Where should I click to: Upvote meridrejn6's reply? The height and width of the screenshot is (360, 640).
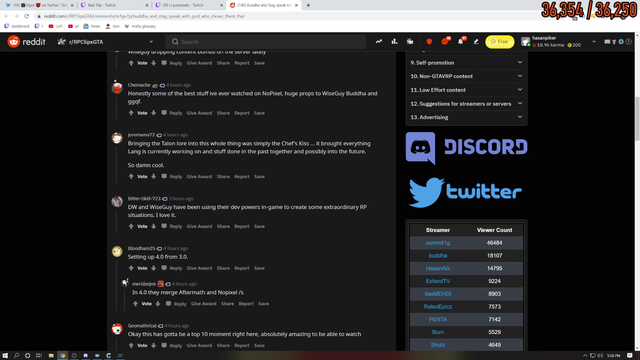pyautogui.click(x=136, y=304)
